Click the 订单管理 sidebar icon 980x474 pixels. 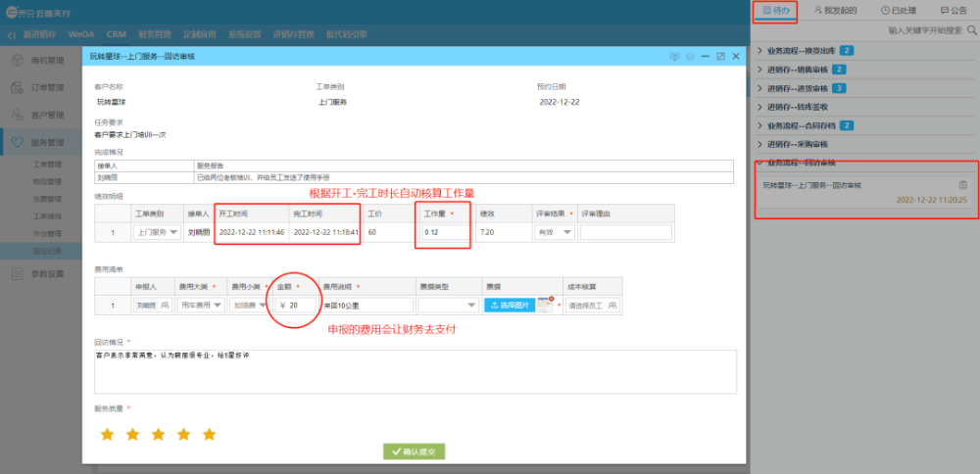(x=19, y=87)
